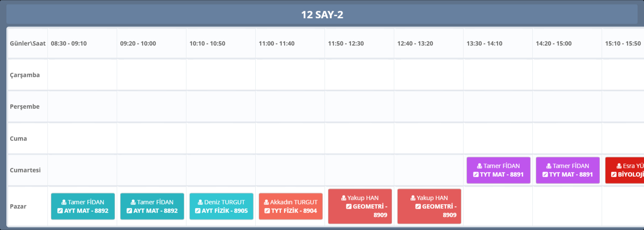Click the edit icon next to AYT FİZİK - 8905
Screen dimensions: 644x230
[198, 211]
